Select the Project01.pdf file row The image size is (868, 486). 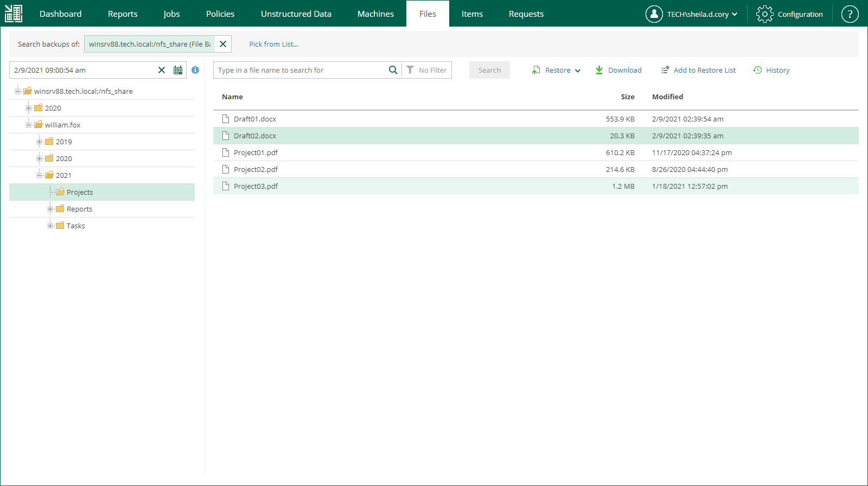[x=256, y=153]
